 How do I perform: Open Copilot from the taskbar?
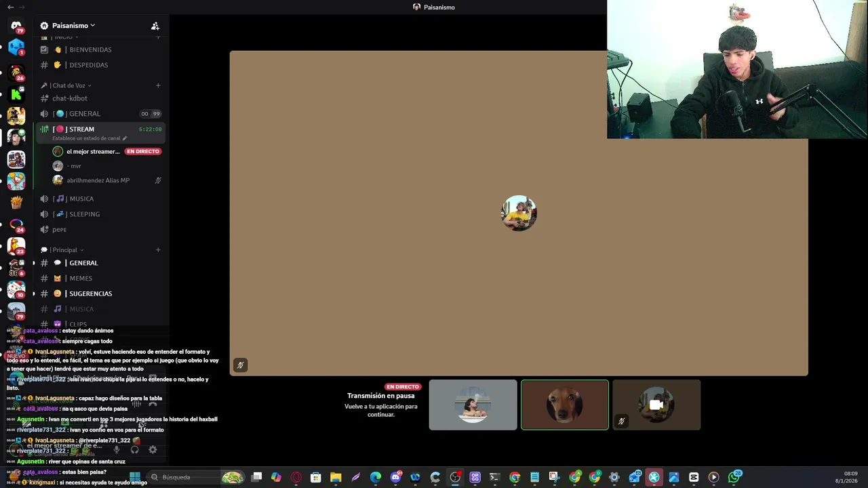[276, 477]
